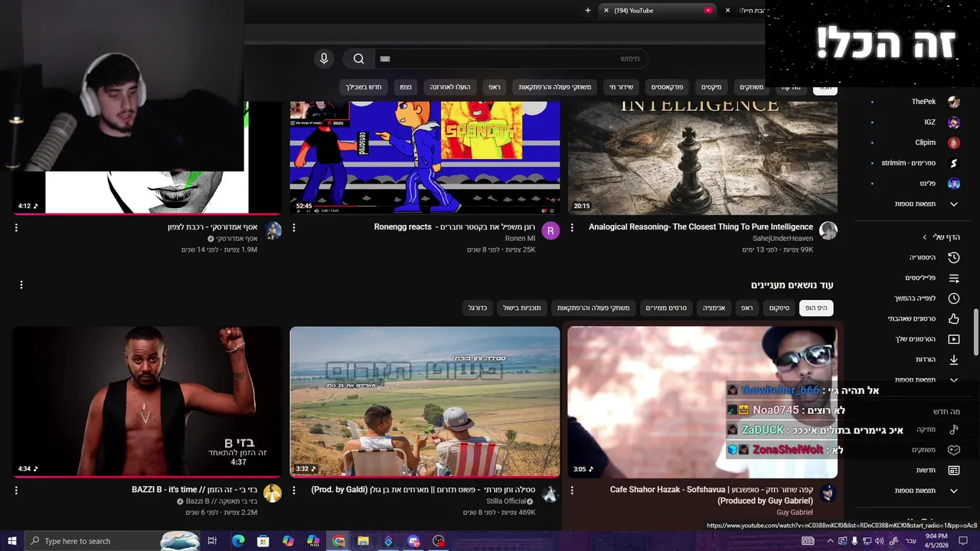Viewport: 980px width, 551px height.
Task: Open Google Chrome icon in the taskbar
Action: (x=338, y=541)
